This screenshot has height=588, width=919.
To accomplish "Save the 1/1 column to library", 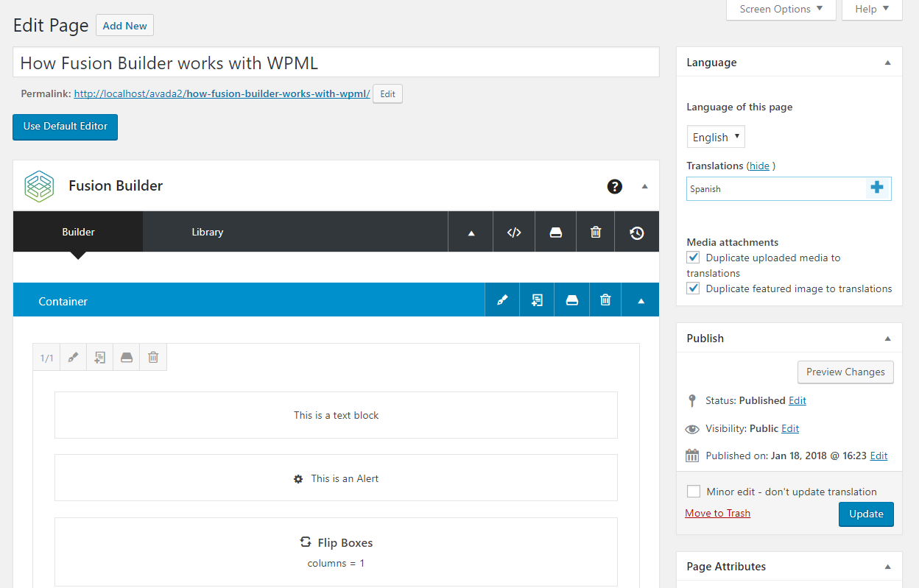I will coord(127,358).
